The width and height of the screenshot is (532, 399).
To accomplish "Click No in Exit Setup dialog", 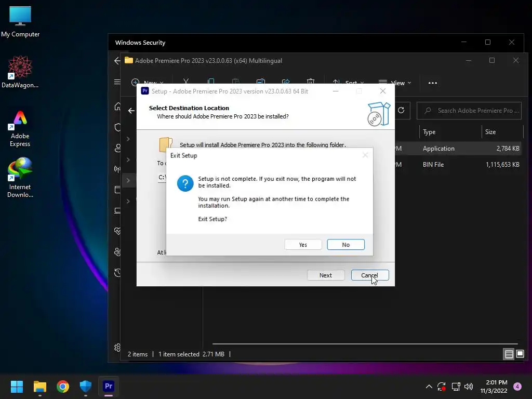I will coord(345,245).
